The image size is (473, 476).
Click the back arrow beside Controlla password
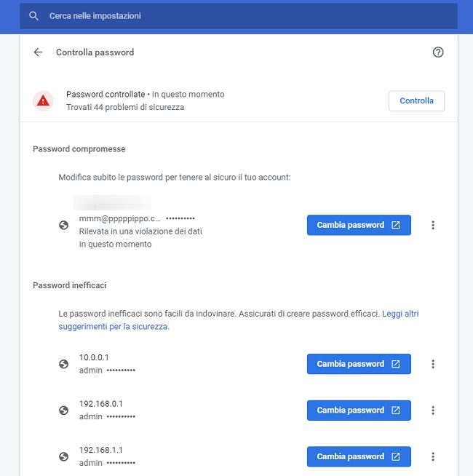(x=39, y=52)
